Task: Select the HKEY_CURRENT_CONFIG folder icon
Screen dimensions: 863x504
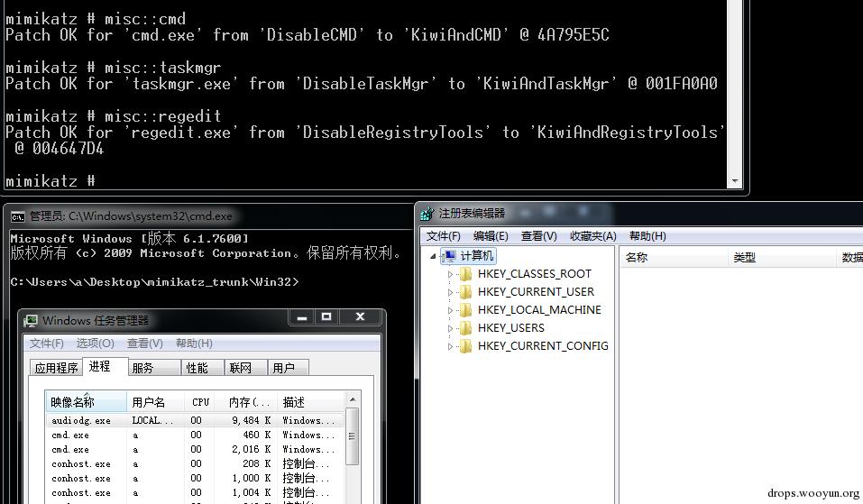Action: 465,346
